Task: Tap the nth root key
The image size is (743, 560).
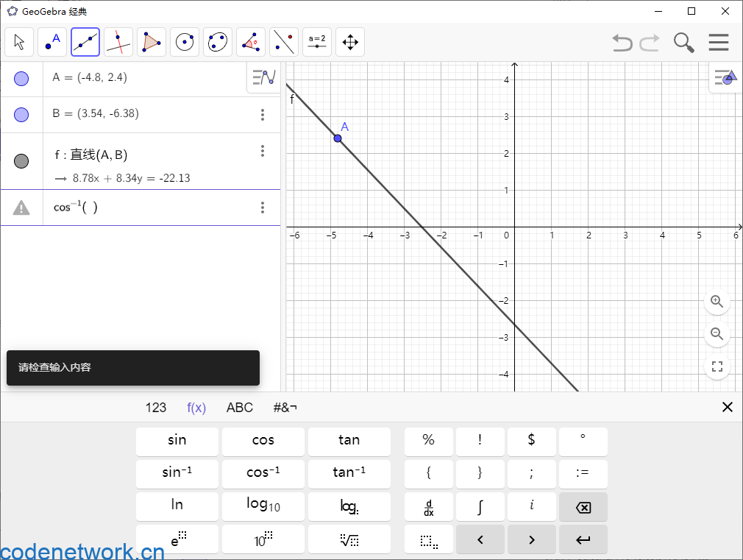Action: pos(349,539)
